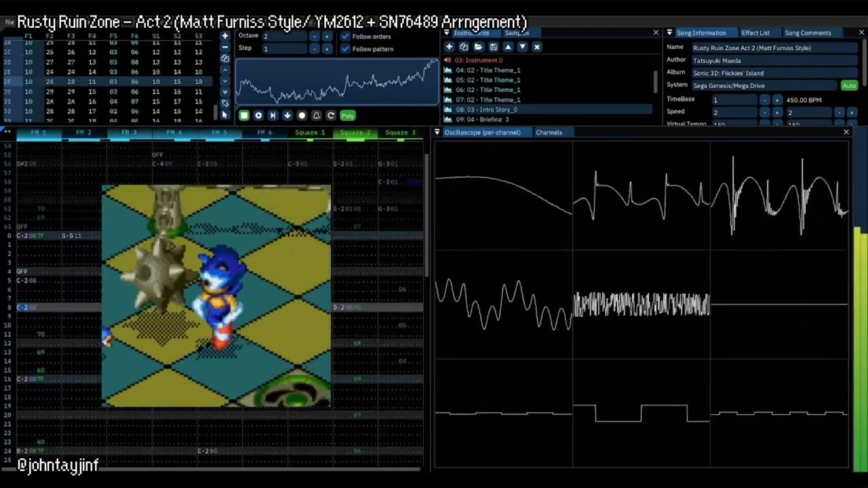Decrease Octave with minus button
Viewport: 868px width, 488px height.
pyautogui.click(x=315, y=36)
